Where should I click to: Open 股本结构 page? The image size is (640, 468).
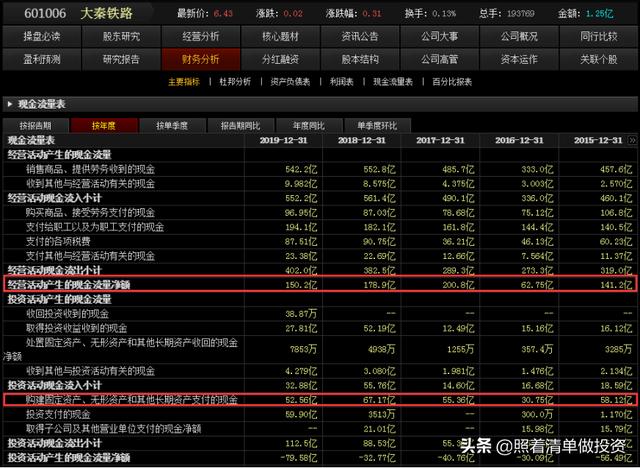pos(360,60)
